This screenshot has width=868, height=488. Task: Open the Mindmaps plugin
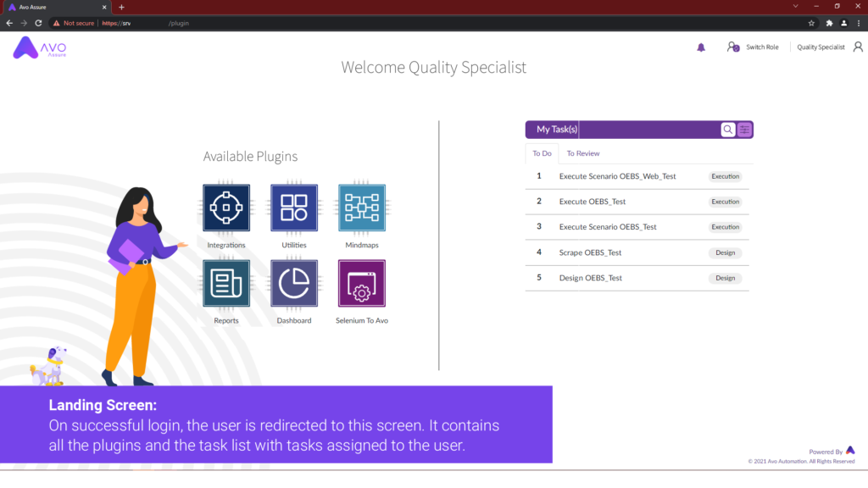[361, 207]
